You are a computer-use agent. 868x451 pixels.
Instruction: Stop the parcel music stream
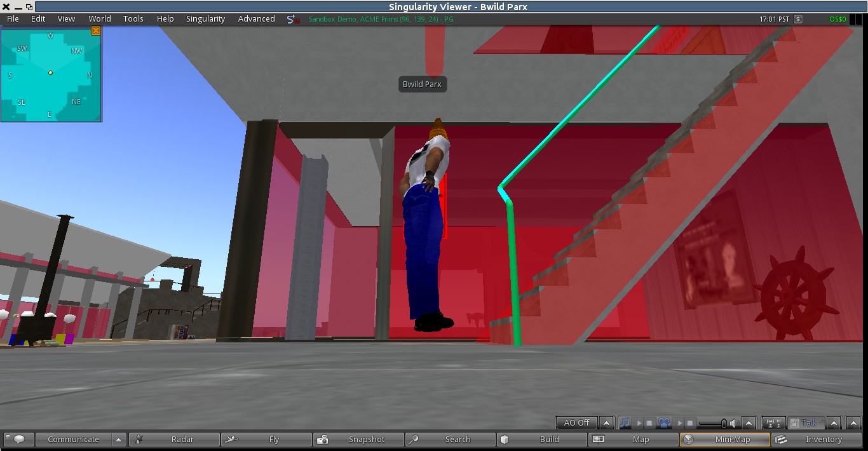click(x=649, y=423)
